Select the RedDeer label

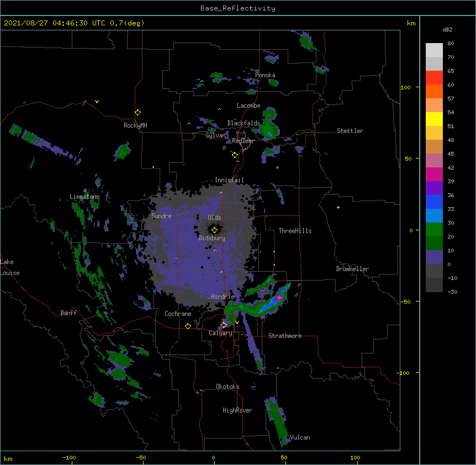(x=243, y=141)
